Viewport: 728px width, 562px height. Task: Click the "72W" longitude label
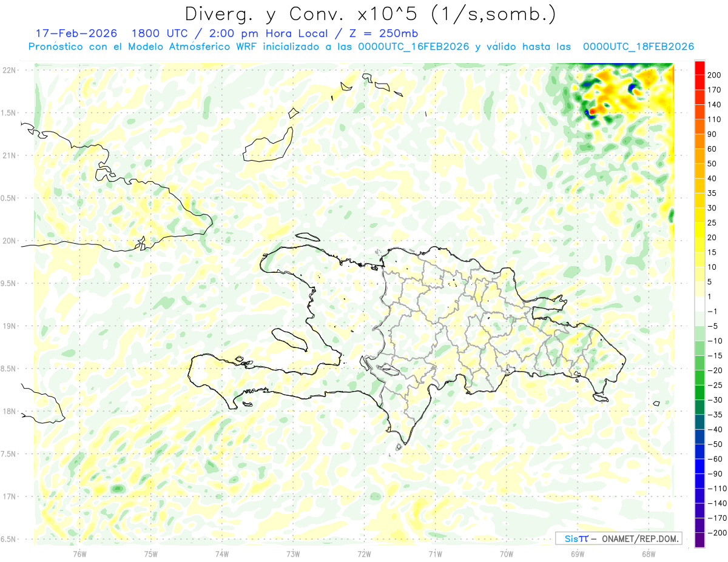pyautogui.click(x=365, y=554)
